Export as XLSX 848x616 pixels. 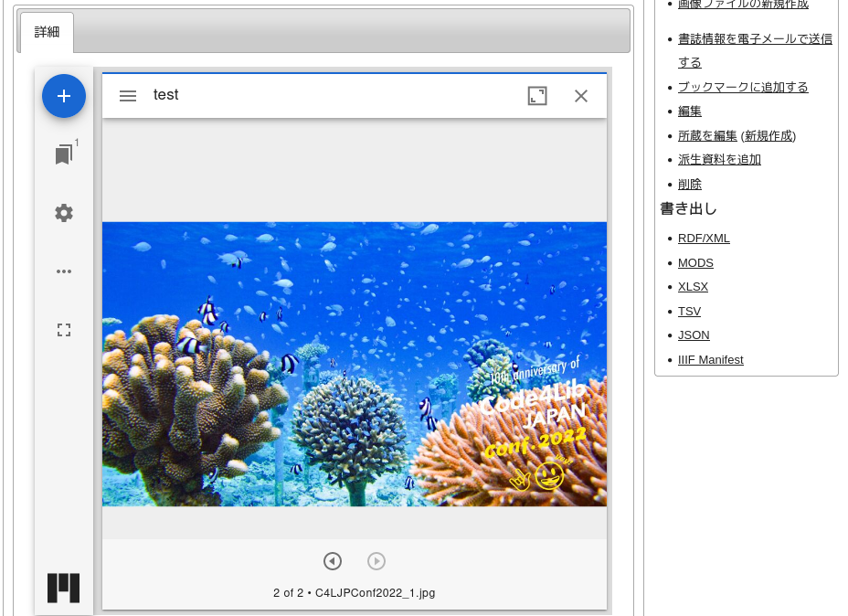click(693, 287)
